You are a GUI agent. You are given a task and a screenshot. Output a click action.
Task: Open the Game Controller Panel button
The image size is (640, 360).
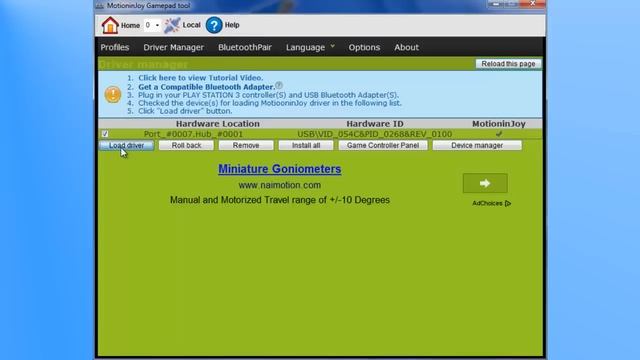pos(383,145)
